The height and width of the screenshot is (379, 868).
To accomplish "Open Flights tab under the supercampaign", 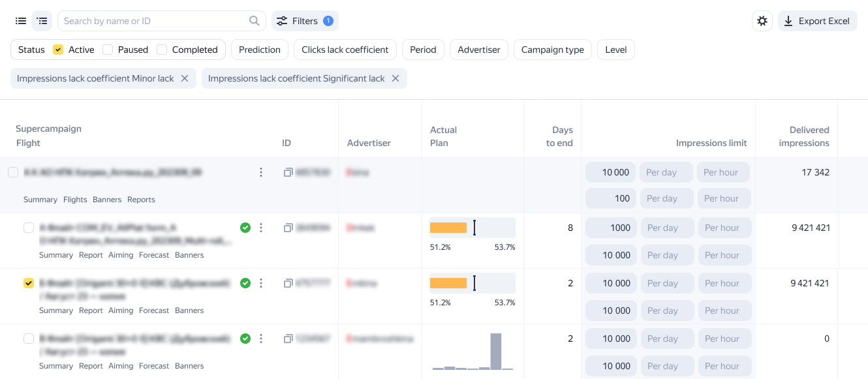I will pos(75,200).
